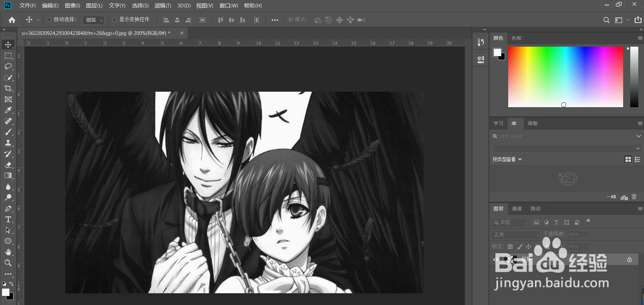644x305 pixels.
Task: Open the search magnifier in options bar
Action: (x=606, y=20)
